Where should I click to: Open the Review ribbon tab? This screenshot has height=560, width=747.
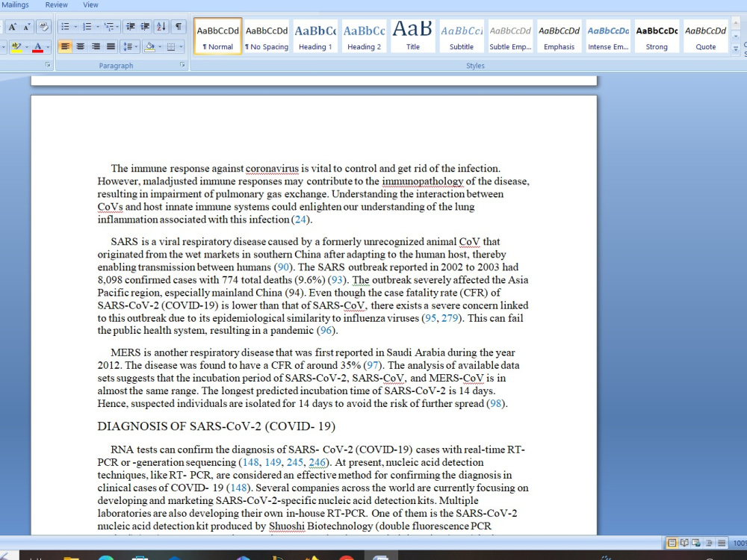click(x=56, y=4)
